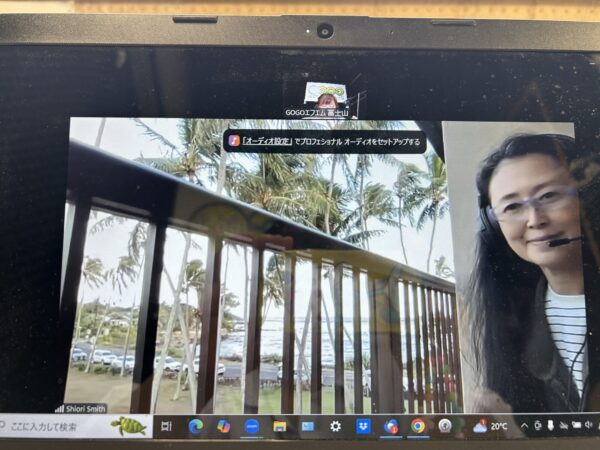Open Dropbox from the taskbar
600x450 pixels.
[x=363, y=426]
